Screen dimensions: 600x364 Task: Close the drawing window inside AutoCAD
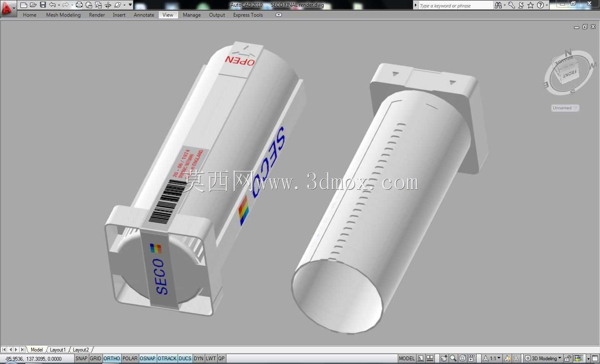point(593,27)
